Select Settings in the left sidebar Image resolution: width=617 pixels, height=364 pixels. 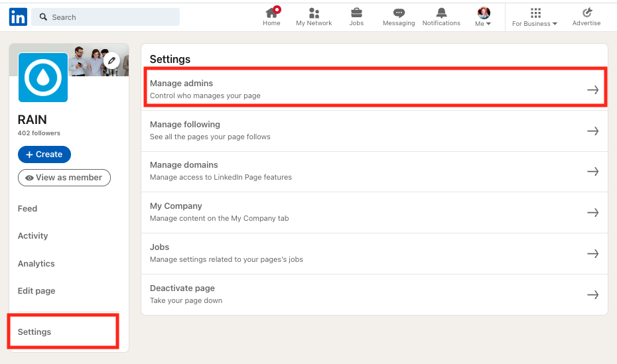pyautogui.click(x=34, y=332)
